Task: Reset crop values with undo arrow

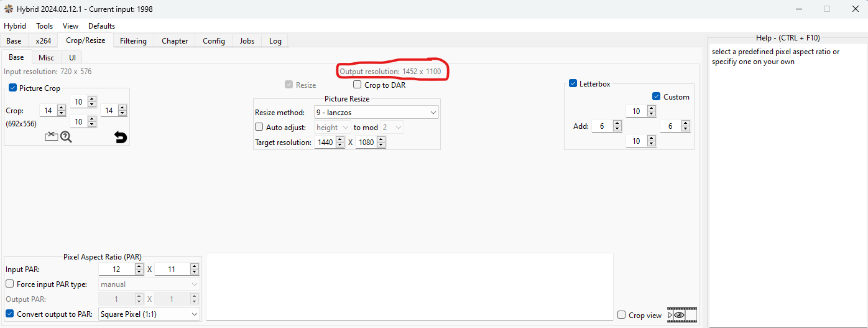Action: coord(121,137)
